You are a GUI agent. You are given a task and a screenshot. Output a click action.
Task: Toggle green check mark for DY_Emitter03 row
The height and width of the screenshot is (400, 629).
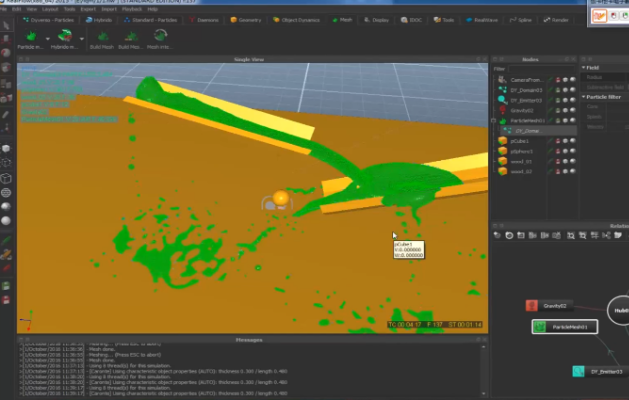[x=551, y=100]
